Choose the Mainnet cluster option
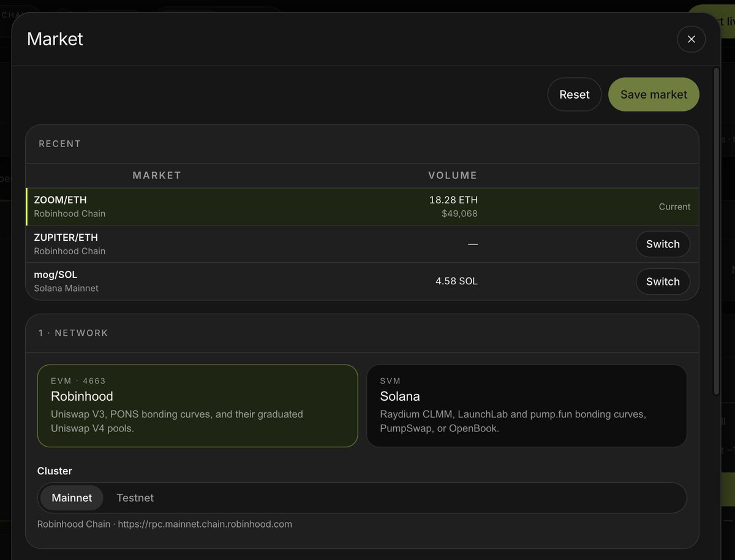The height and width of the screenshot is (560, 735). (x=72, y=498)
